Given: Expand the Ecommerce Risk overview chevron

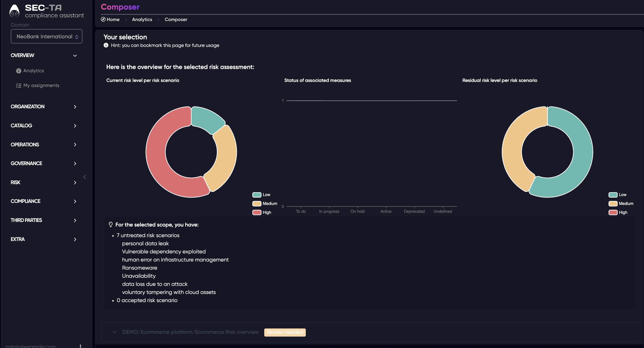Looking at the screenshot, I should pos(115,332).
